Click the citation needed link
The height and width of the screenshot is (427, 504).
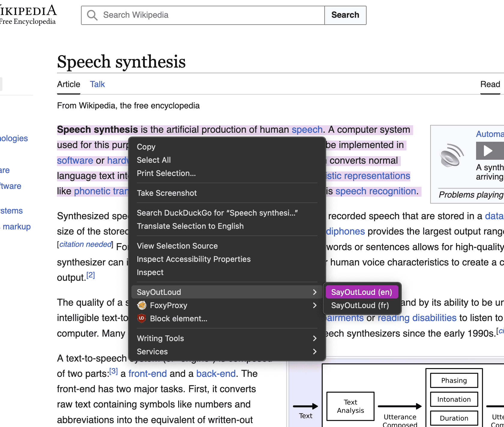(x=85, y=244)
